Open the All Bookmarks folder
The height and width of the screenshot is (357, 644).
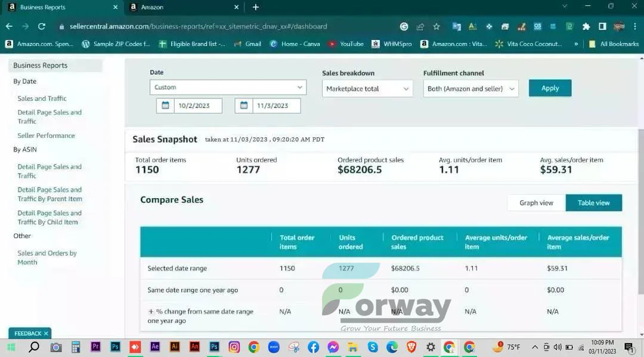(614, 44)
